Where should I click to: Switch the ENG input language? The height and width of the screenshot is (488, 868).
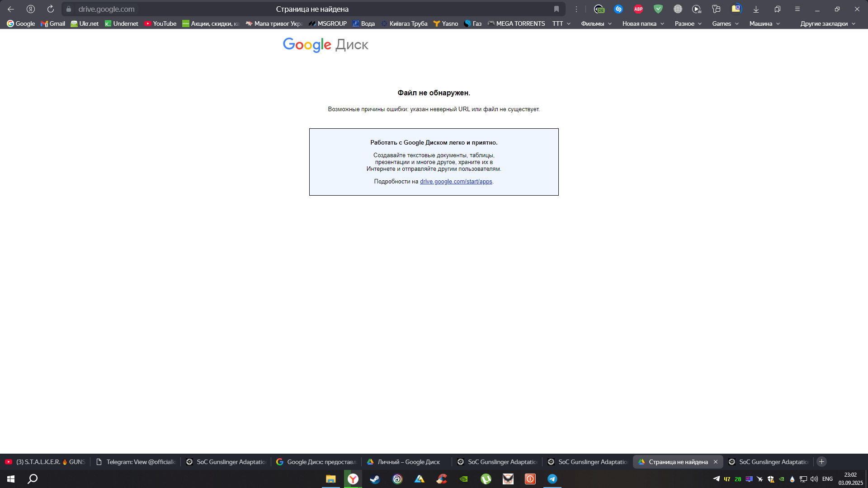pos(828,479)
